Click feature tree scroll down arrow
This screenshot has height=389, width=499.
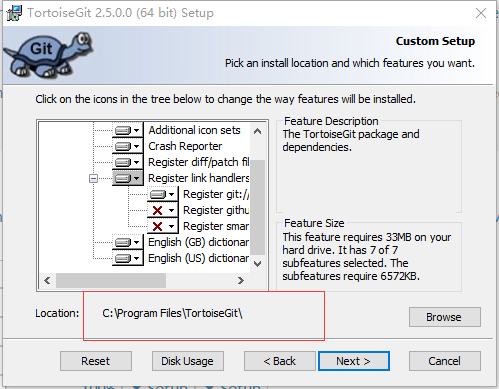(x=257, y=264)
